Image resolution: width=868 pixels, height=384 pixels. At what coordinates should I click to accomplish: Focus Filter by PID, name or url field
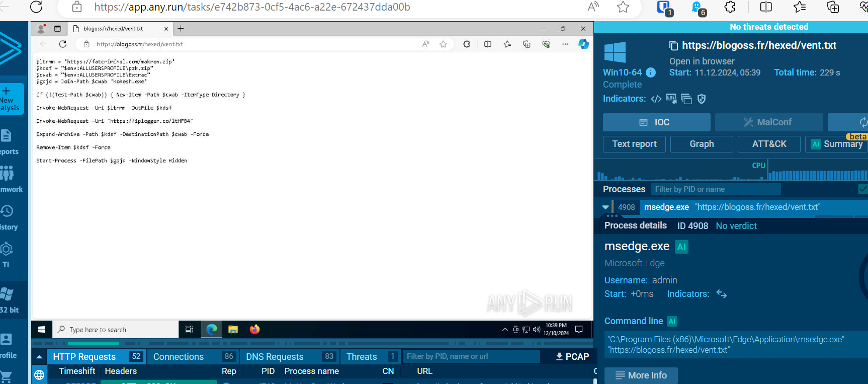(x=471, y=356)
